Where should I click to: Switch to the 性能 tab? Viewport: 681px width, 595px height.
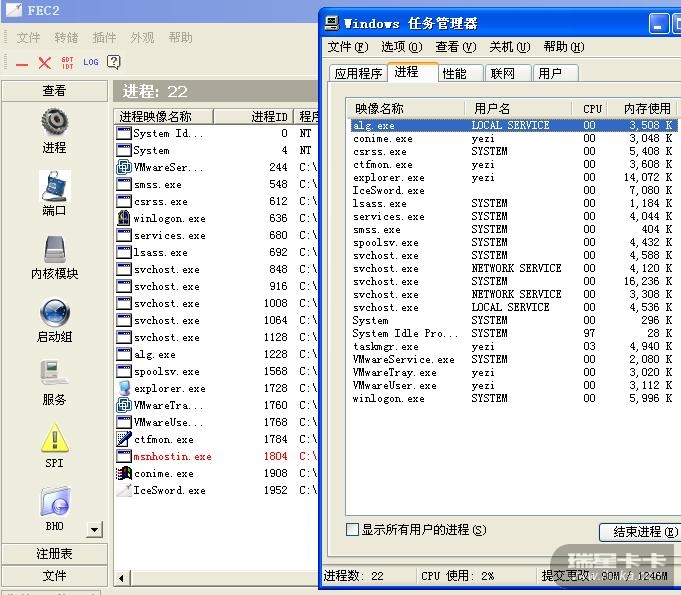[x=460, y=73]
